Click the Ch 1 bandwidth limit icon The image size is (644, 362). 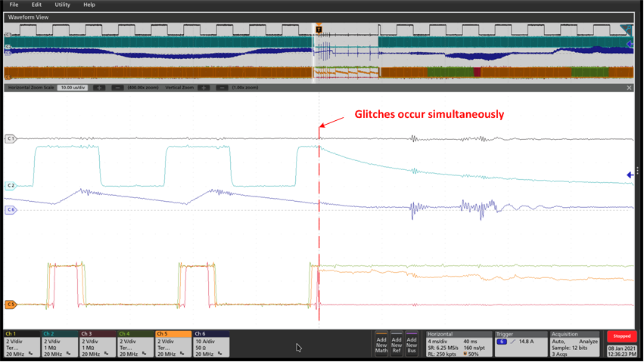pos(31,354)
